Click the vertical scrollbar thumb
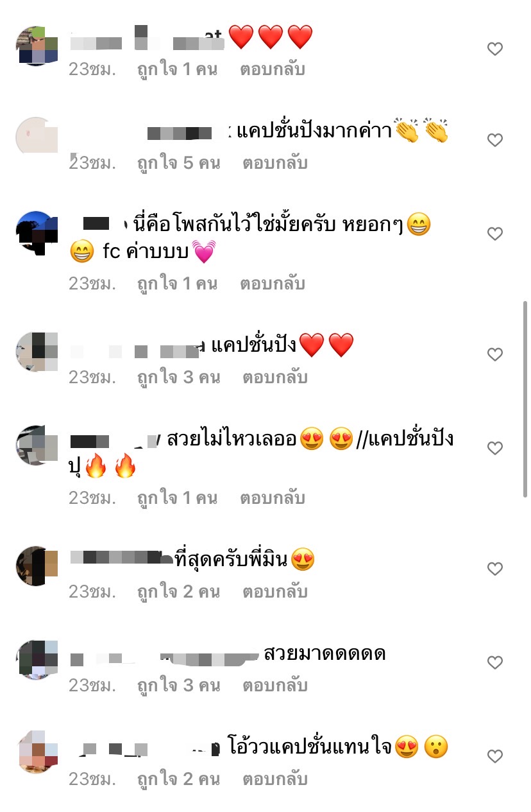Screen dimensions: 531x812 pos(526,398)
